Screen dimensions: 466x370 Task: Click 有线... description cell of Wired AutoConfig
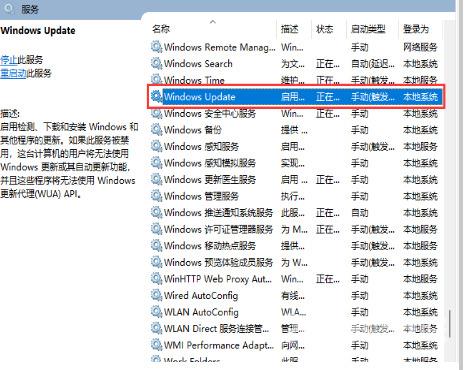tap(293, 295)
